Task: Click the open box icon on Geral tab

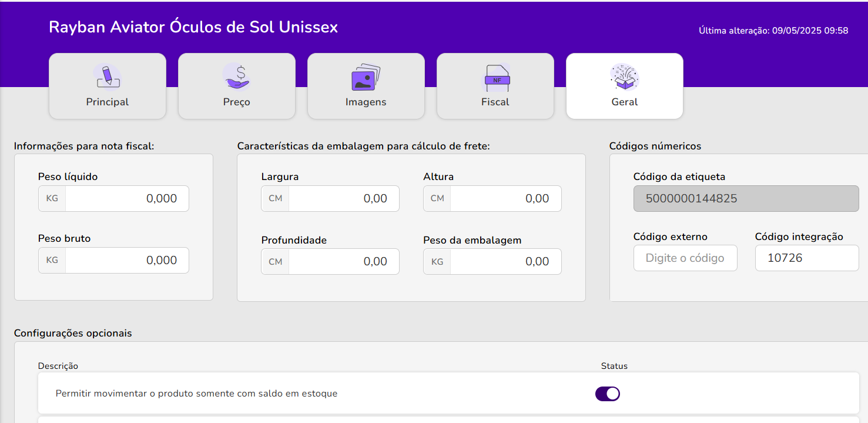Action: (624, 76)
